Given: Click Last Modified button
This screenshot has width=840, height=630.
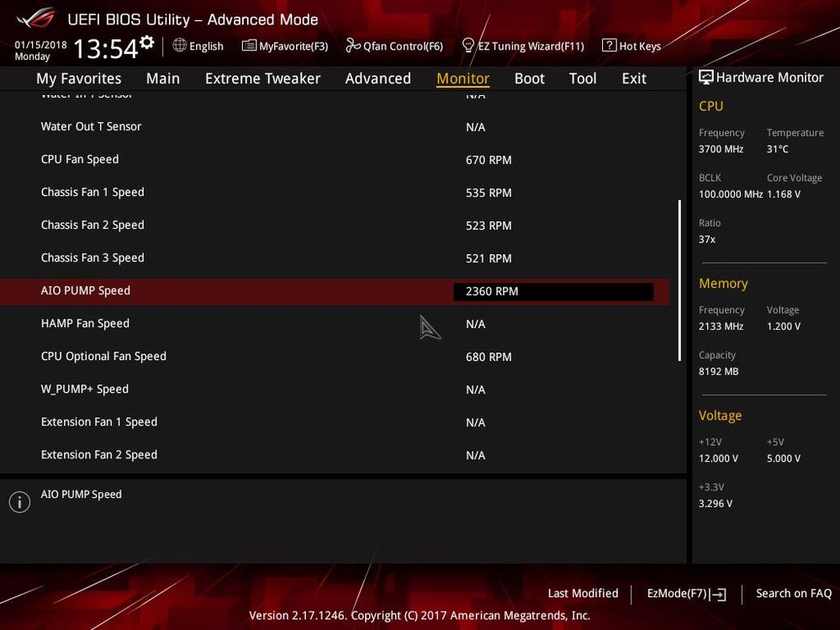Looking at the screenshot, I should [x=583, y=594].
